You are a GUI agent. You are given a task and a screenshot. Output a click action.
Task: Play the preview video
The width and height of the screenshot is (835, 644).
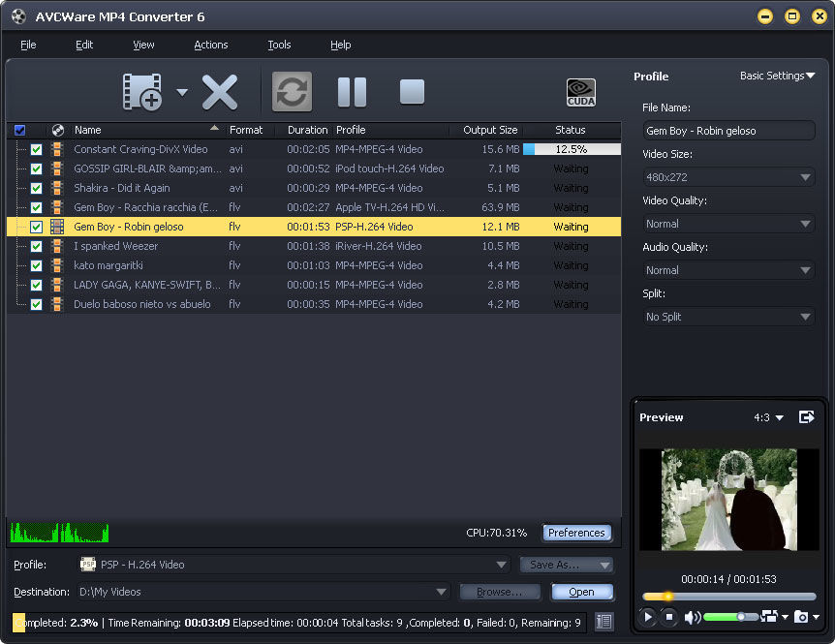[648, 617]
